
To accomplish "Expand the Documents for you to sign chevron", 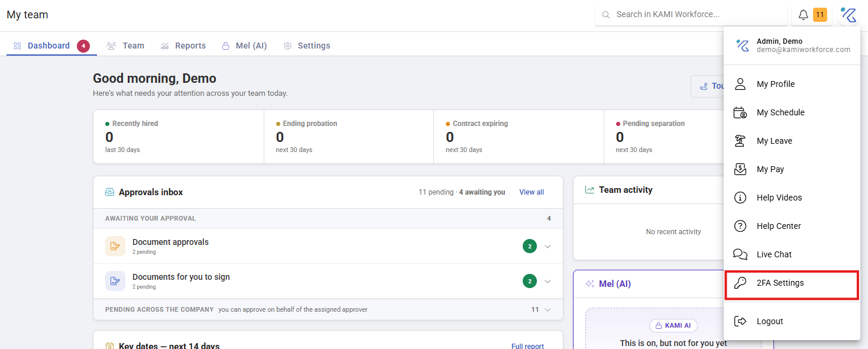I will pos(548,282).
